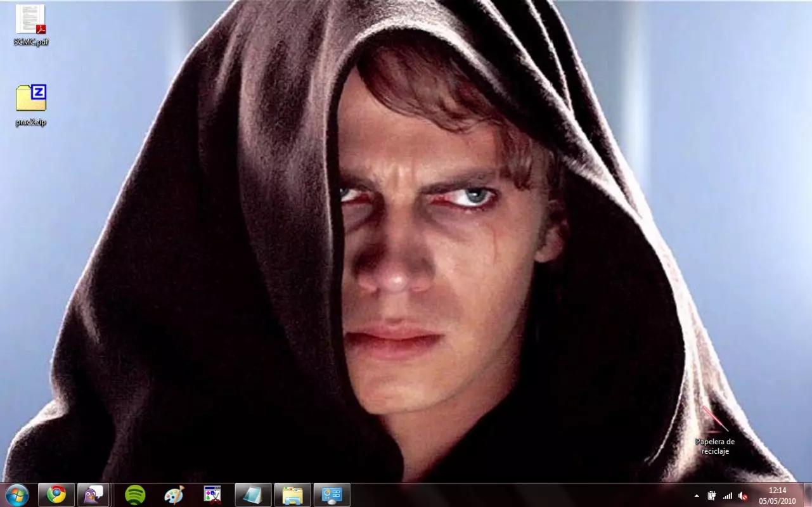Open the SCMC.pdf desktop file
The height and width of the screenshot is (507, 812).
click(30, 24)
